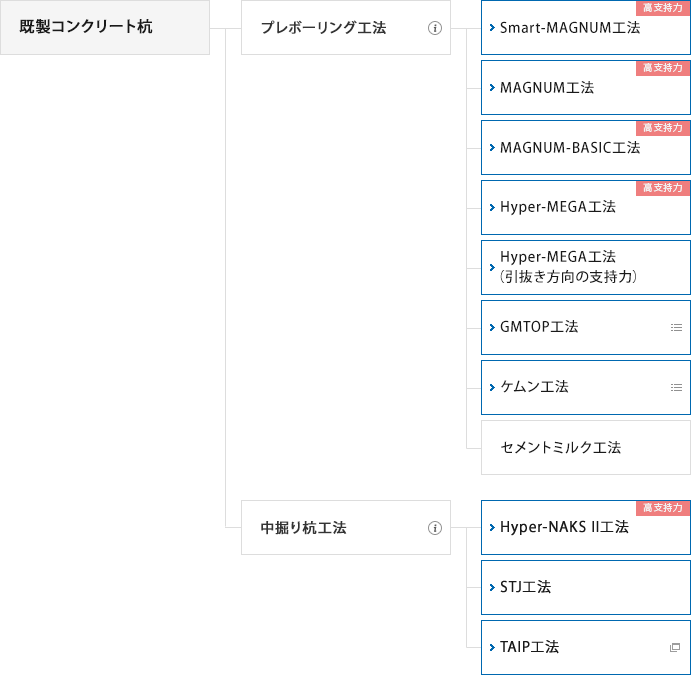The width and height of the screenshot is (691, 675).
Task: Click list icon on GMTOP工法 box
Action: tap(676, 327)
